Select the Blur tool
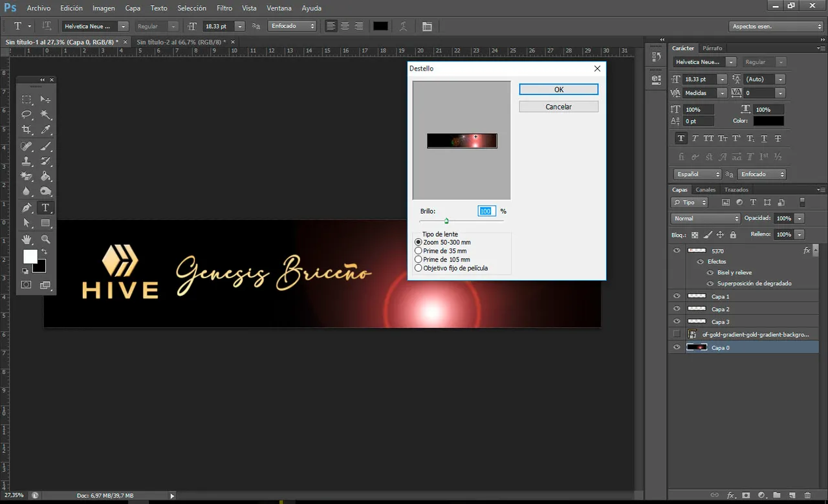This screenshot has height=504, width=828. 27,192
